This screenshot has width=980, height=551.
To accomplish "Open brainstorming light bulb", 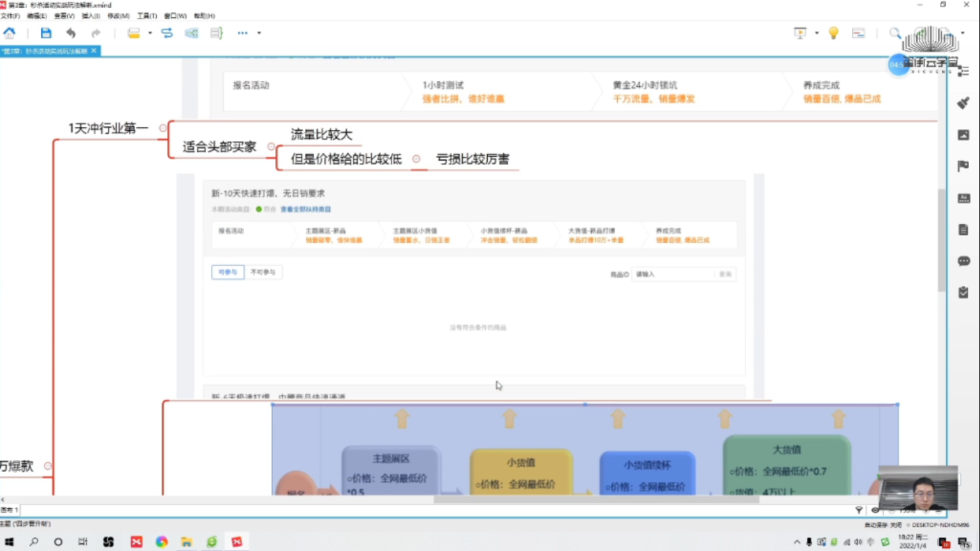I will (x=833, y=33).
